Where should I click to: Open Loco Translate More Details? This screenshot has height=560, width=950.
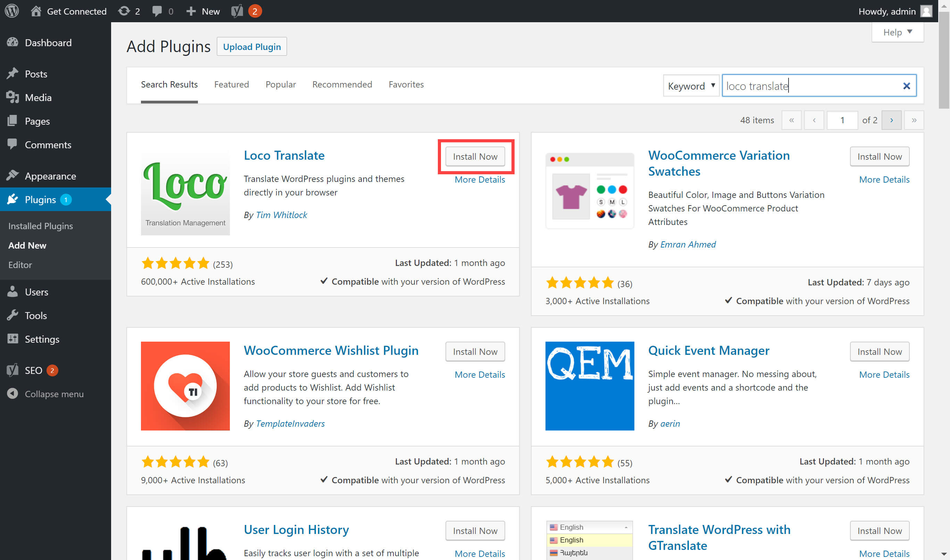[480, 179]
